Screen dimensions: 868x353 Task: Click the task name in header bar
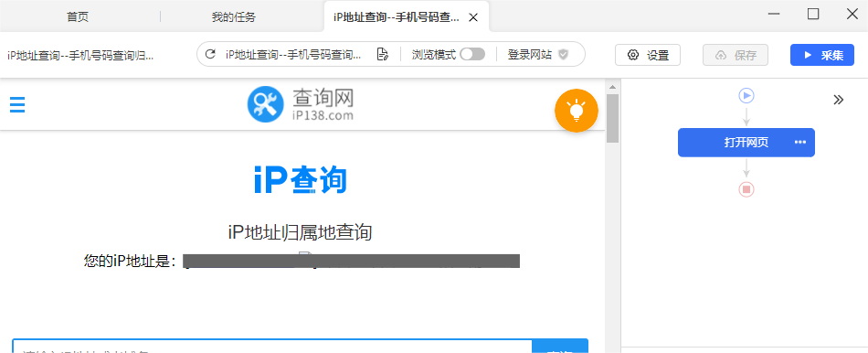pos(80,56)
